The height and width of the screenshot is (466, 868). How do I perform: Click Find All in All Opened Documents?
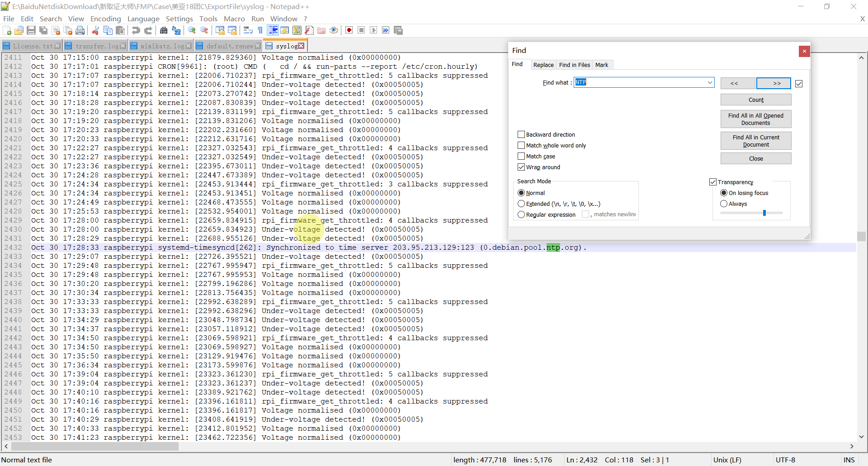(756, 119)
